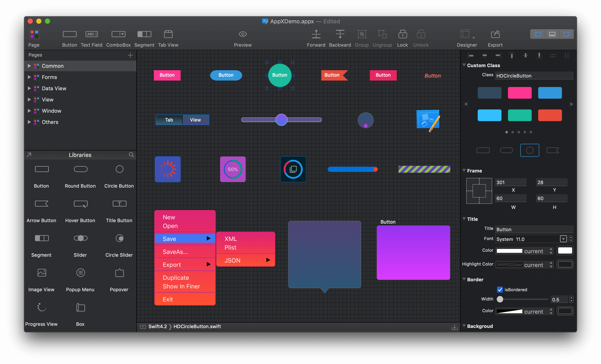601x364 pixels.
Task: Select the cyan color swatch in Custom Class
Action: (489, 115)
